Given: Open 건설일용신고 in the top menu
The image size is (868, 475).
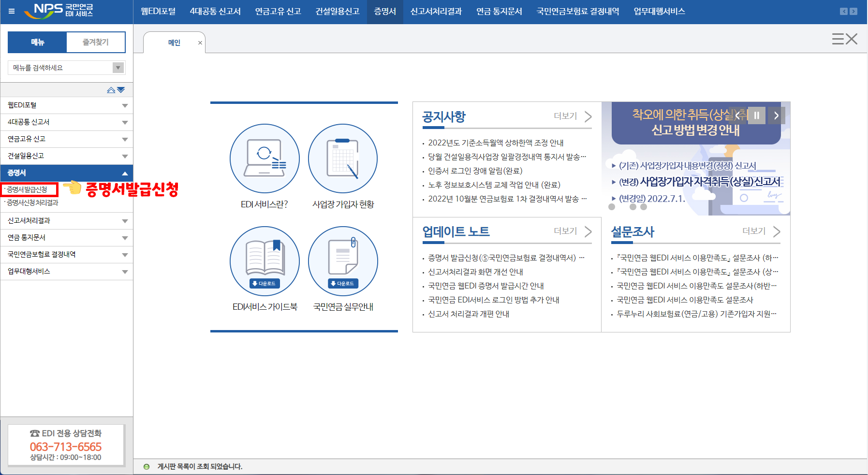Looking at the screenshot, I should point(338,11).
